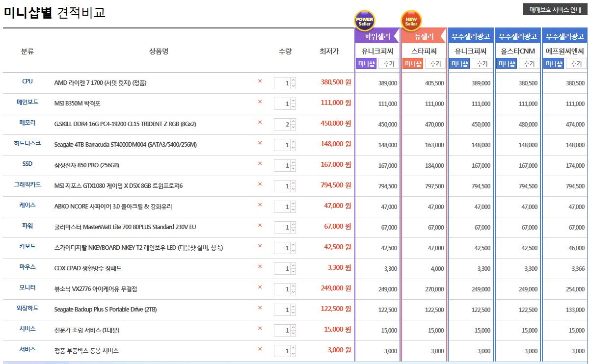Remove the COX CPAD 장패드 item
Viewport: 590px width, 364px height.
click(x=260, y=267)
